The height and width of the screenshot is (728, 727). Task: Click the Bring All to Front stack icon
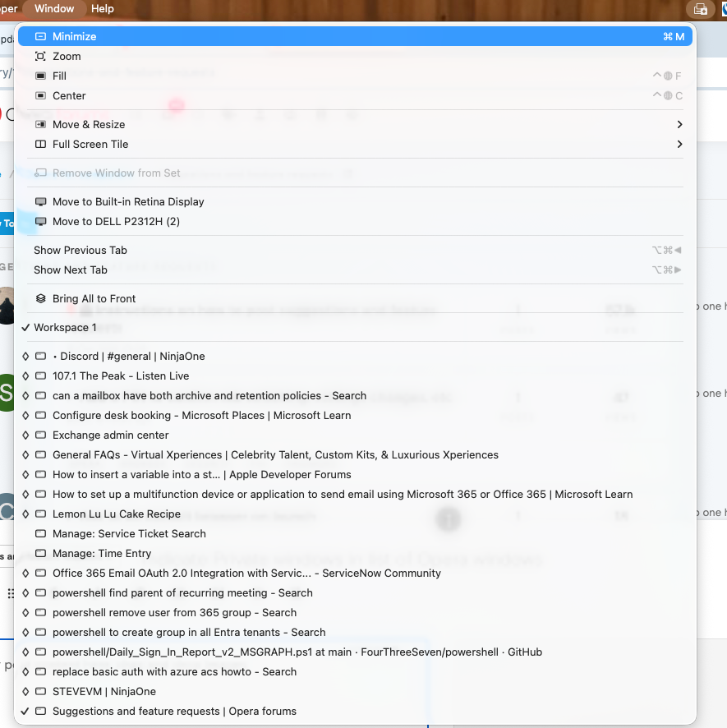coord(41,298)
